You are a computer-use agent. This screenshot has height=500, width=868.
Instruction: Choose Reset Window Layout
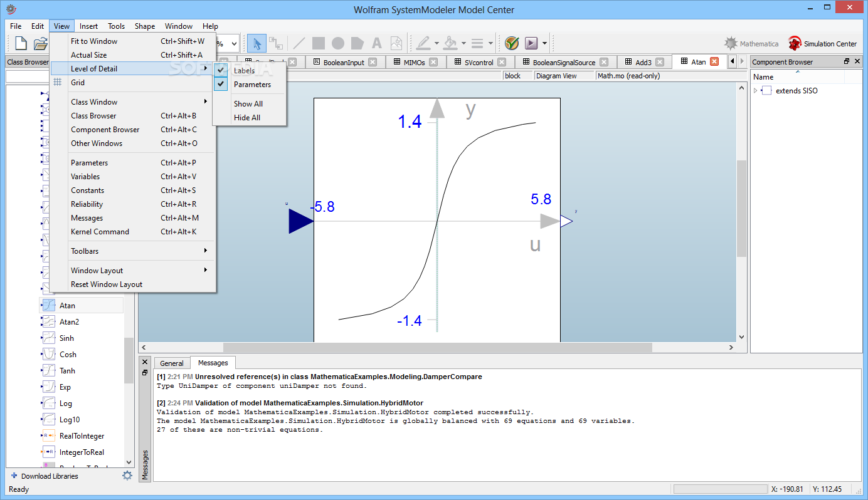point(133,284)
